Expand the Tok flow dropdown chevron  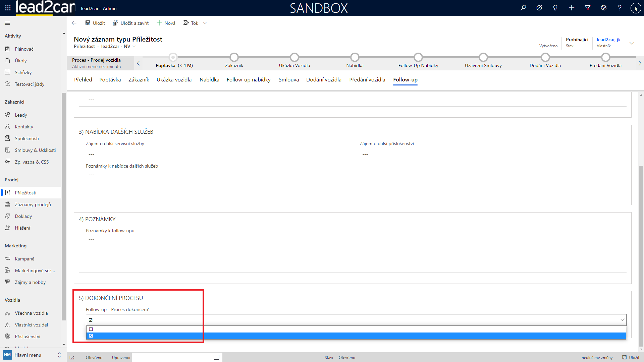coord(205,23)
